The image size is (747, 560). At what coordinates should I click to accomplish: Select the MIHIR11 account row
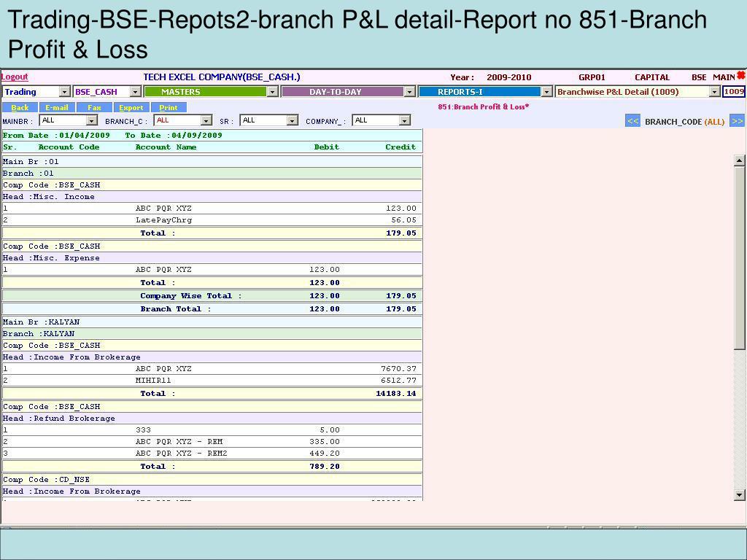pyautogui.click(x=212, y=381)
